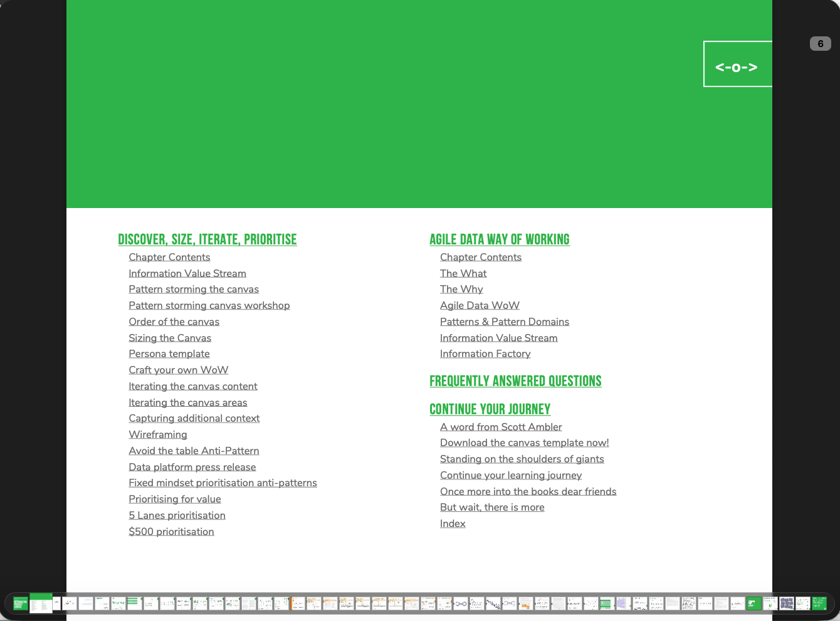
Task: Open the Index link
Action: (453, 523)
